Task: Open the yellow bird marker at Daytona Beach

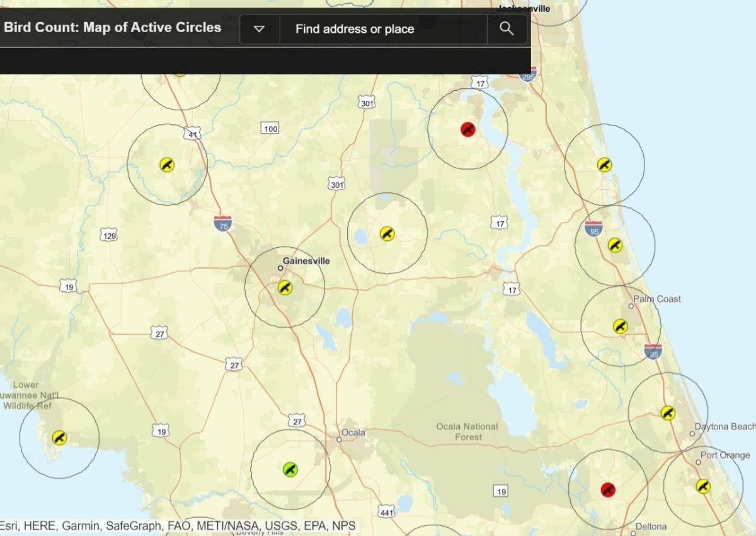Action: coord(667,414)
